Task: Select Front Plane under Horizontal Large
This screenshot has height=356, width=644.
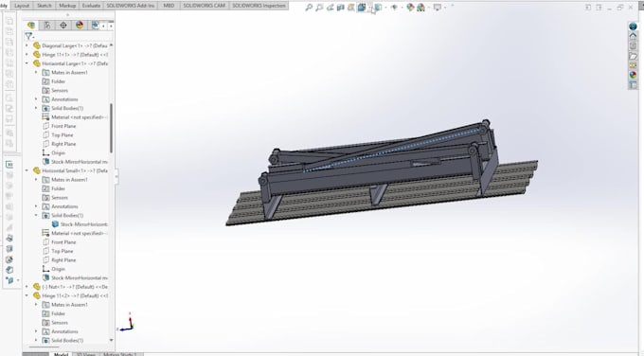Action: coord(63,126)
